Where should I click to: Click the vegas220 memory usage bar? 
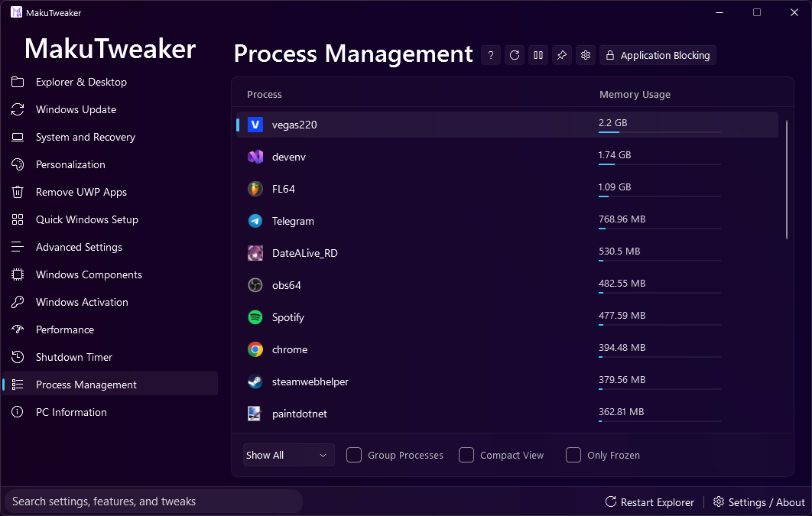(x=660, y=132)
